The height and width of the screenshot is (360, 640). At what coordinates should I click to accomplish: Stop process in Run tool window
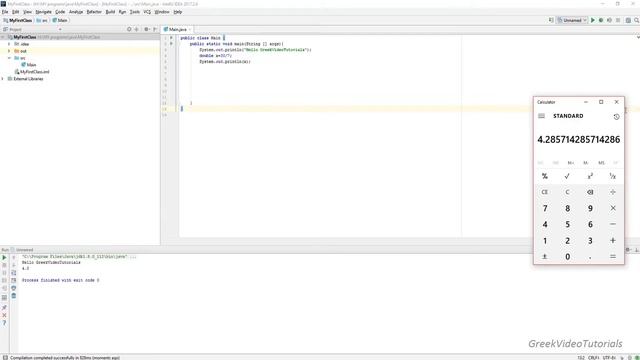(x=4, y=265)
